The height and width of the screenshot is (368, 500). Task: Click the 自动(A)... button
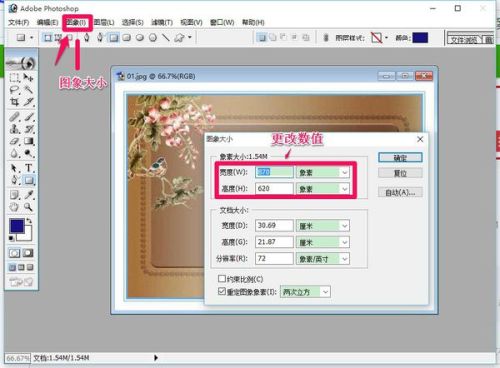point(400,192)
